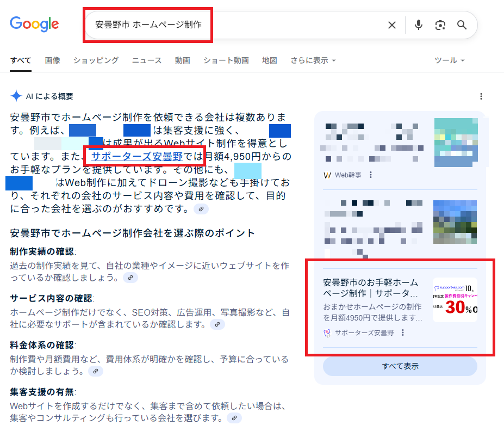Click source link icon under 制作実績の確認

(x=130, y=278)
